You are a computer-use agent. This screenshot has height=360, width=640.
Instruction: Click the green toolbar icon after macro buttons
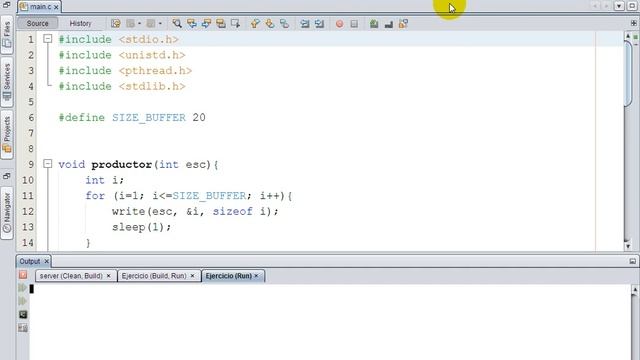pos(374,24)
